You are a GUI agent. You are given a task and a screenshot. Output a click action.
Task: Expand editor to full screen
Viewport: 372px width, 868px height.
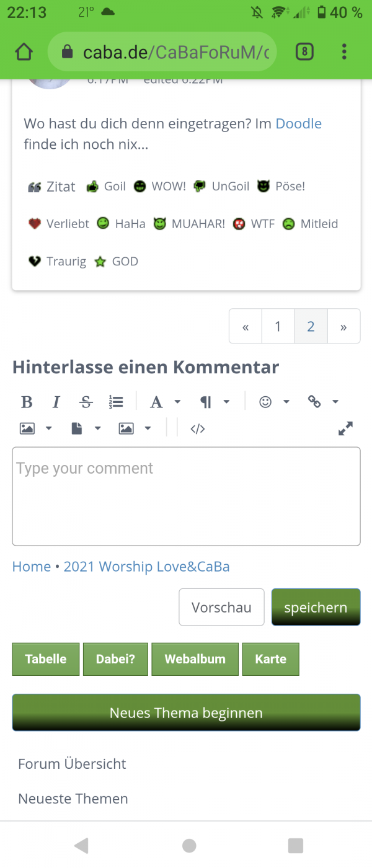[345, 428]
